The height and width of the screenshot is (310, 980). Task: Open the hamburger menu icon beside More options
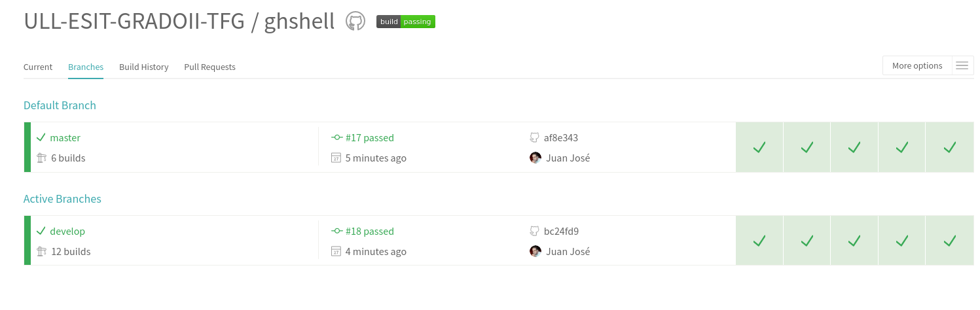tap(962, 65)
